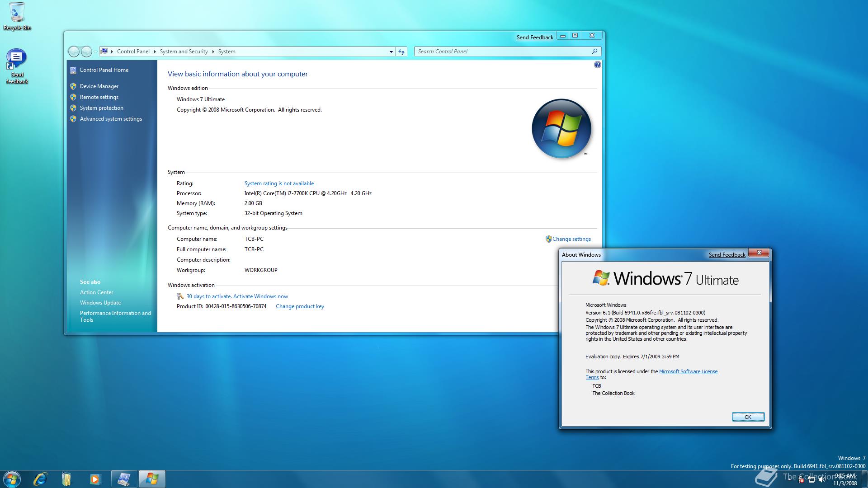The width and height of the screenshot is (868, 488).
Task: Click the Version 6.1 build text
Action: pyautogui.click(x=645, y=313)
